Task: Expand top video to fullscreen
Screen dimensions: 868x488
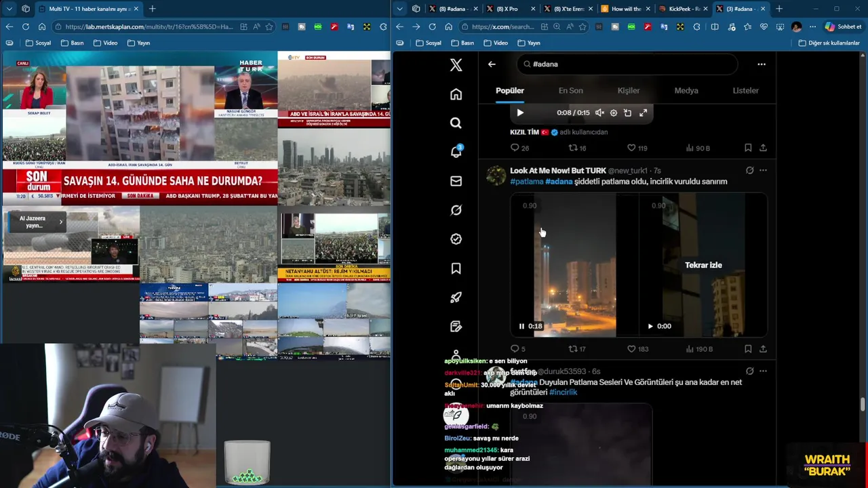Action: [643, 113]
